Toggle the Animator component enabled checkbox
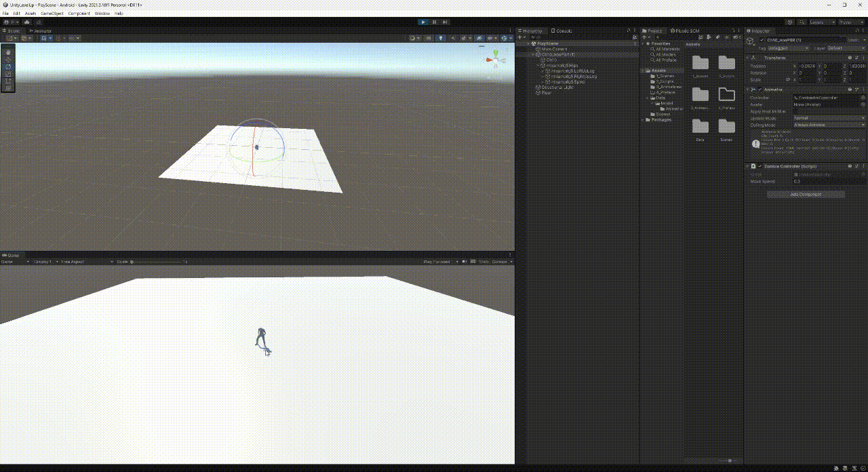Screen dimensions: 868x472 [x=759, y=90]
